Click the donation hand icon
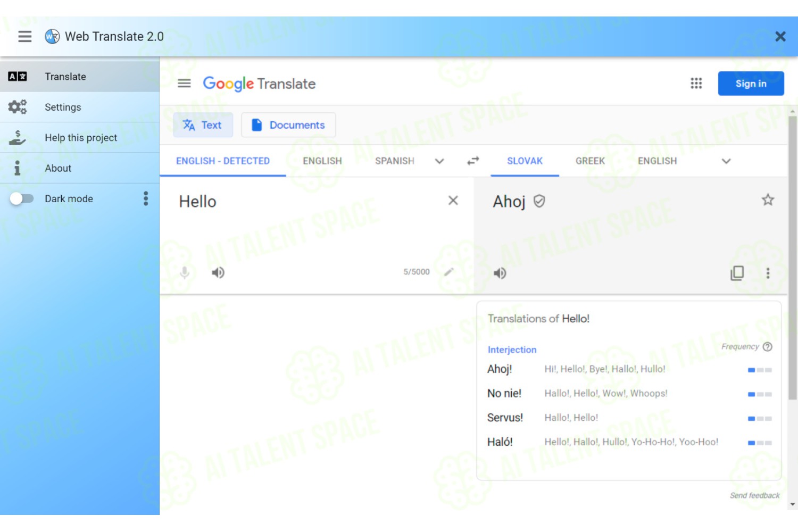Image resolution: width=798 pixels, height=532 pixels. click(18, 138)
